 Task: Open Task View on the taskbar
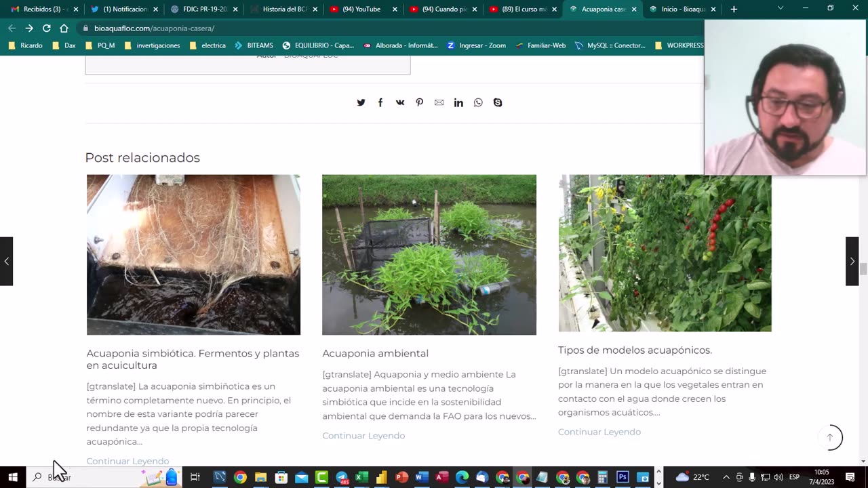195,477
